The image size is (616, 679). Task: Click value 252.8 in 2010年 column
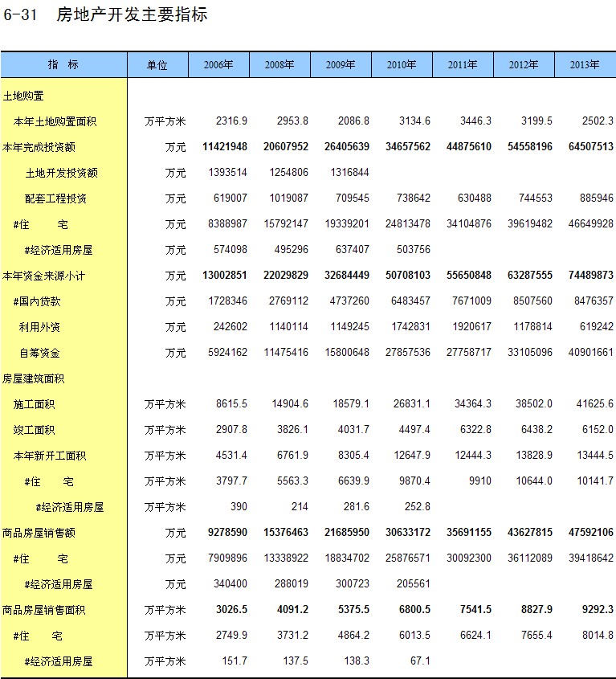click(x=418, y=507)
